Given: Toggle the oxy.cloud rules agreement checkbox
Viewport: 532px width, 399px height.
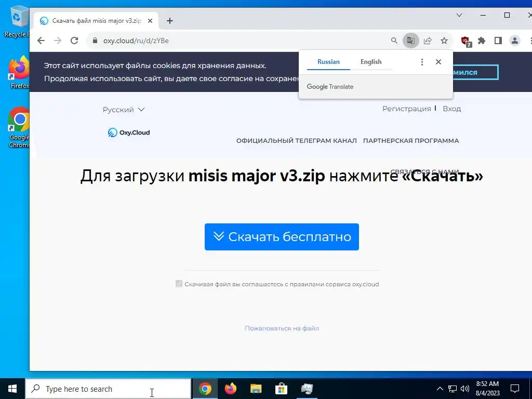Looking at the screenshot, I should [179, 284].
